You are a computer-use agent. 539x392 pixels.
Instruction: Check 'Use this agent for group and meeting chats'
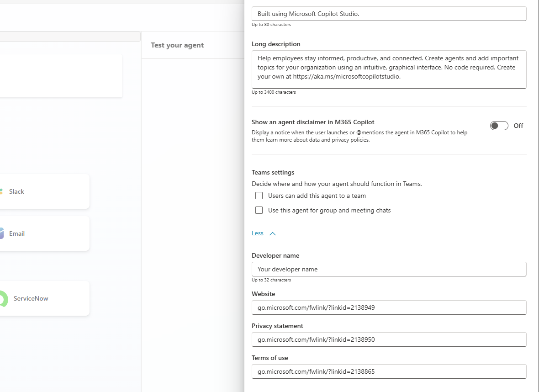point(259,210)
